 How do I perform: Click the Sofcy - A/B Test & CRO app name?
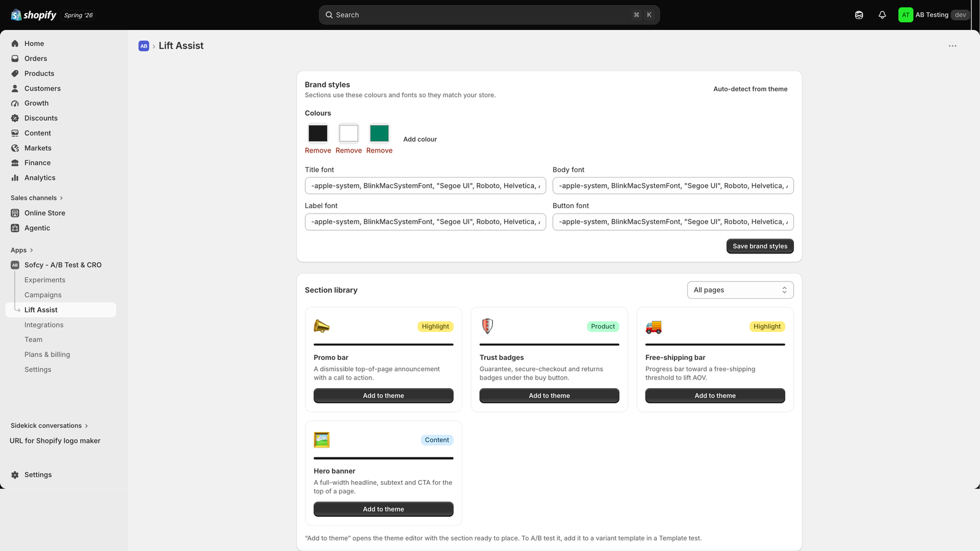click(x=63, y=265)
